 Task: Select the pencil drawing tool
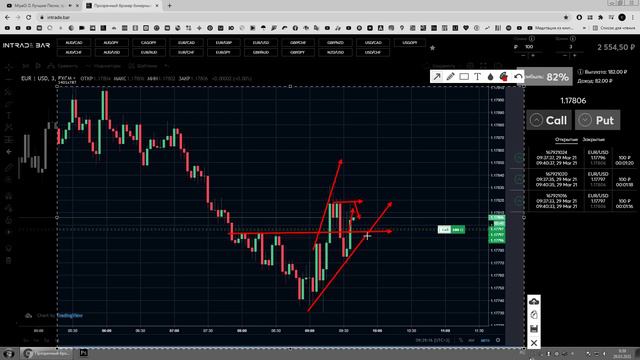[x=451, y=77]
